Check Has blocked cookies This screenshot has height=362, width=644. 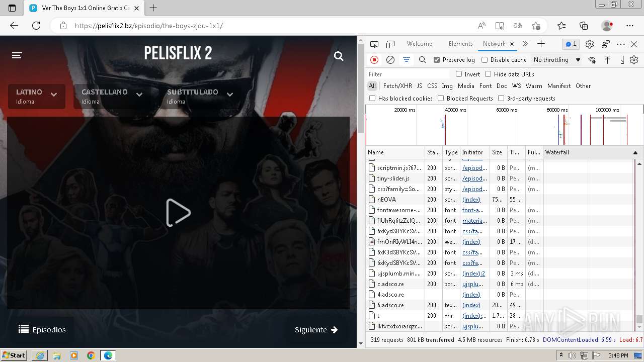[372, 99]
